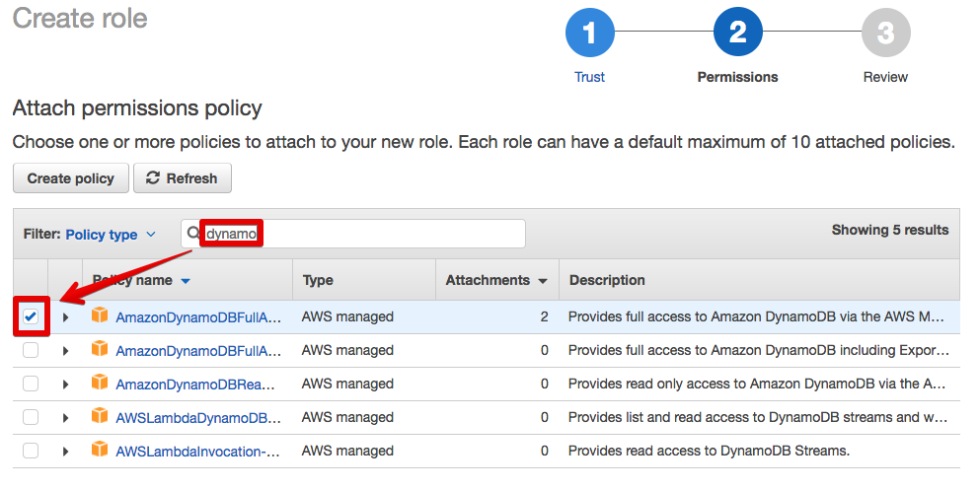The width and height of the screenshot is (980, 490).
Task: Open the AmazonDynamoDBRea… policy link
Action: tap(195, 385)
